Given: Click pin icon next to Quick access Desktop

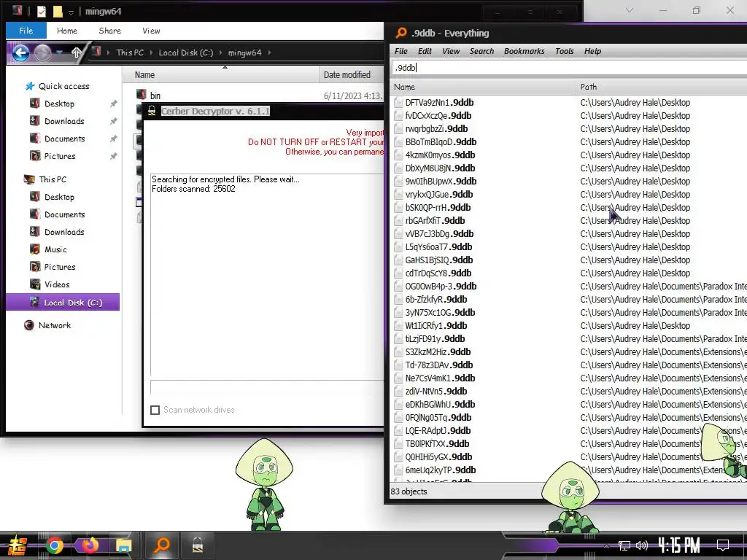Looking at the screenshot, I should coord(113,104).
